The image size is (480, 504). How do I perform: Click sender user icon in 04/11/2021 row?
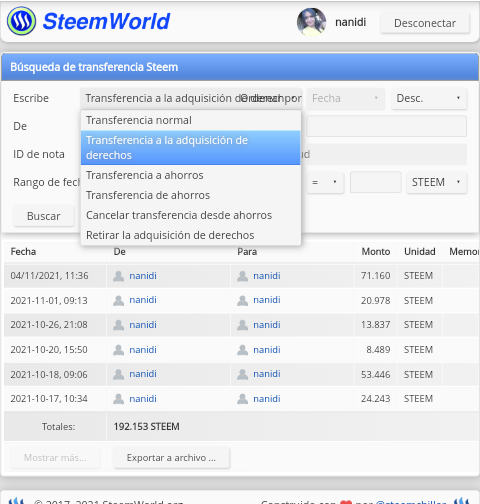[x=118, y=276]
